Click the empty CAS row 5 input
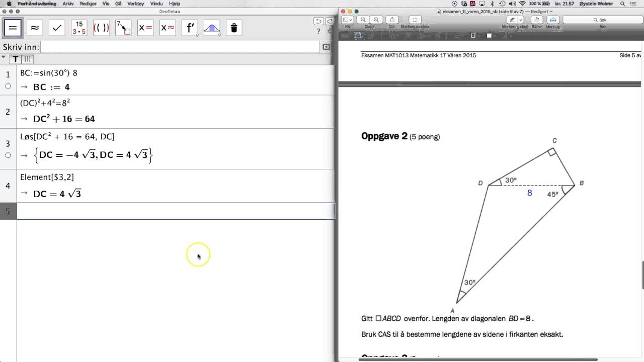This screenshot has width=644, height=362. 176,211
